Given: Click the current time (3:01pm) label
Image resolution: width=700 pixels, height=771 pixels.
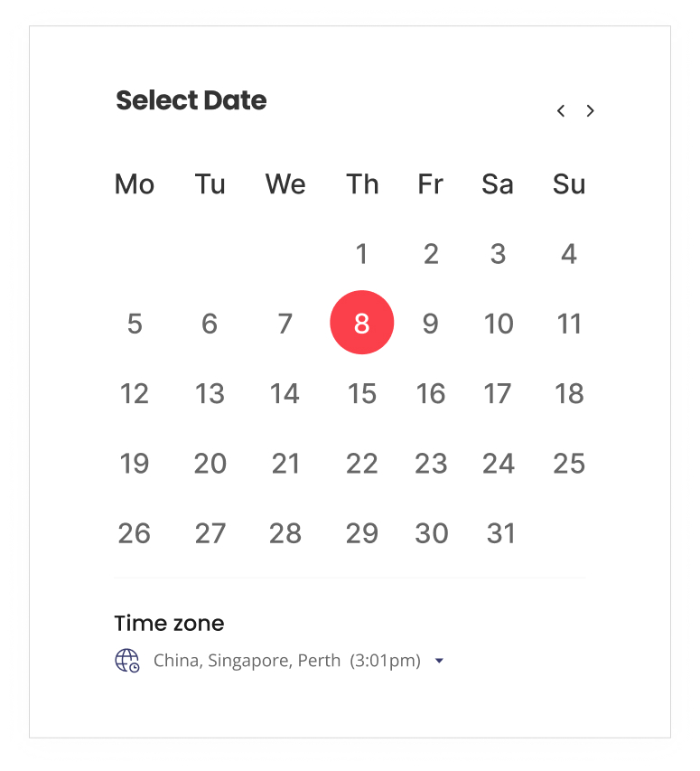Looking at the screenshot, I should pos(386,661).
